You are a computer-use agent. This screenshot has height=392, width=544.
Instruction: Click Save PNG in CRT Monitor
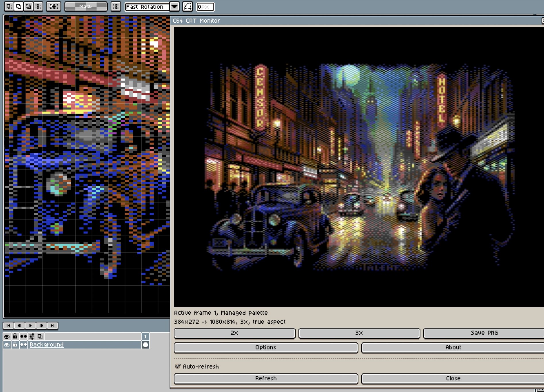484,333
